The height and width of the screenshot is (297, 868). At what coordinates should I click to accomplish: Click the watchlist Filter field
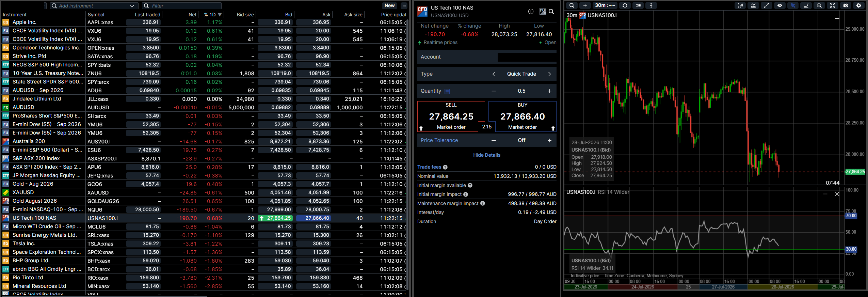point(182,6)
